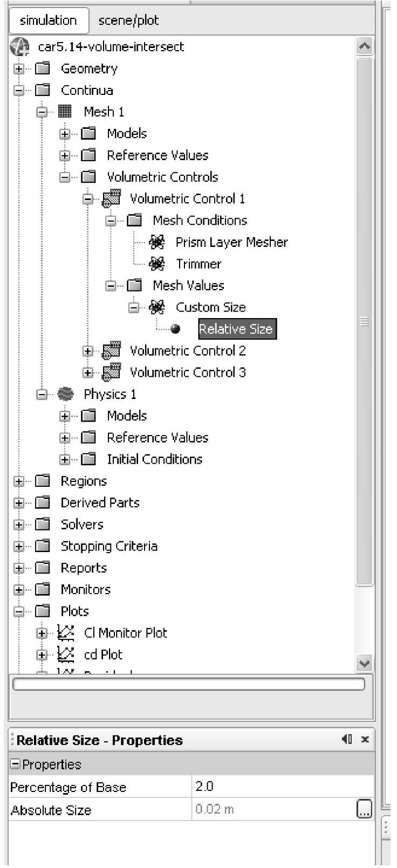This screenshot has width=397, height=868.
Task: Click the Trimmer condition icon
Action: 157,264
